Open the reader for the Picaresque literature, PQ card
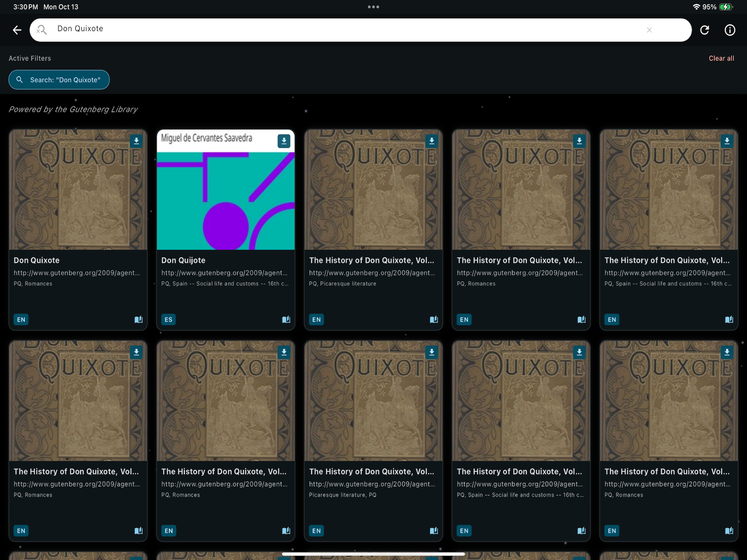Viewport: 747px width, 560px height. (434, 531)
